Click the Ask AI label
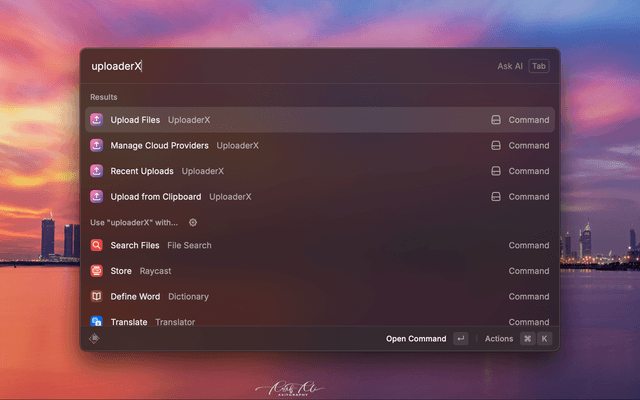The height and width of the screenshot is (400, 640). 510,66
